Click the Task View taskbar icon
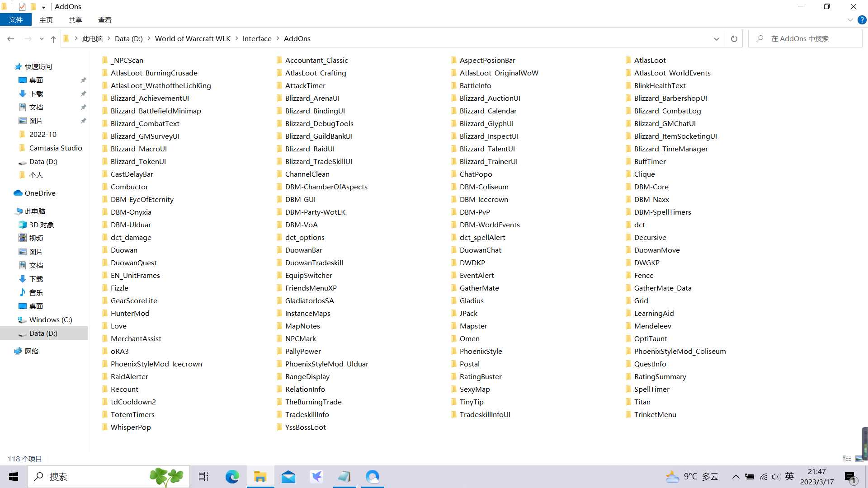This screenshot has width=868, height=488. (x=203, y=477)
